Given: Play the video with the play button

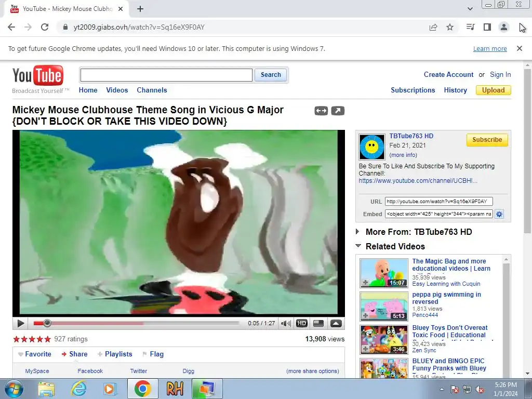Looking at the screenshot, I should 20,323.
